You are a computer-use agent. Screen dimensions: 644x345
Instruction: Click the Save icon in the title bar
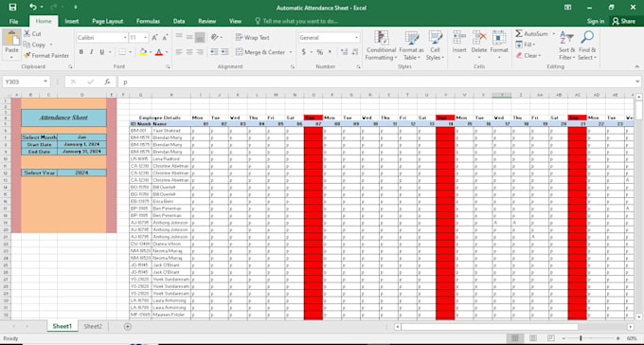(x=12, y=8)
